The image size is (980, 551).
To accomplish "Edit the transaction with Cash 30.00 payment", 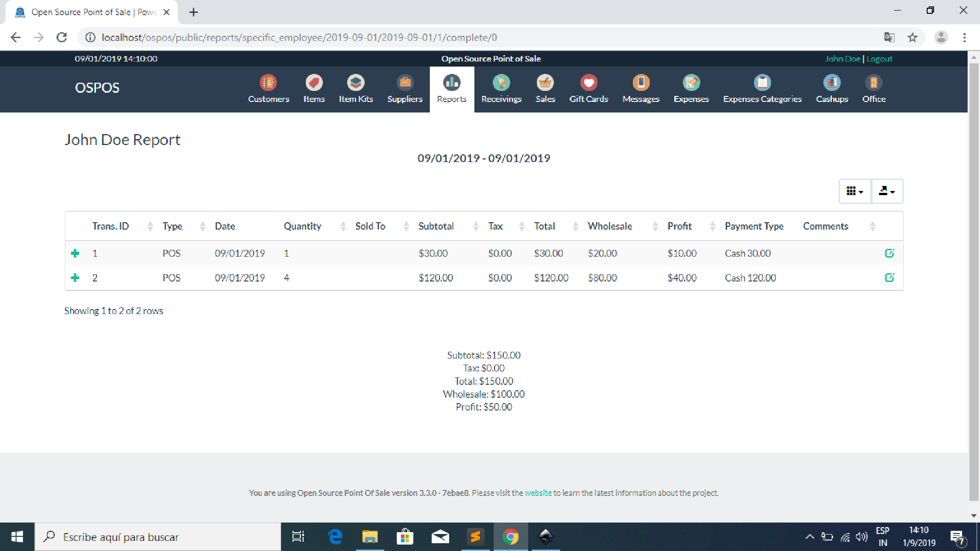I will pos(890,253).
